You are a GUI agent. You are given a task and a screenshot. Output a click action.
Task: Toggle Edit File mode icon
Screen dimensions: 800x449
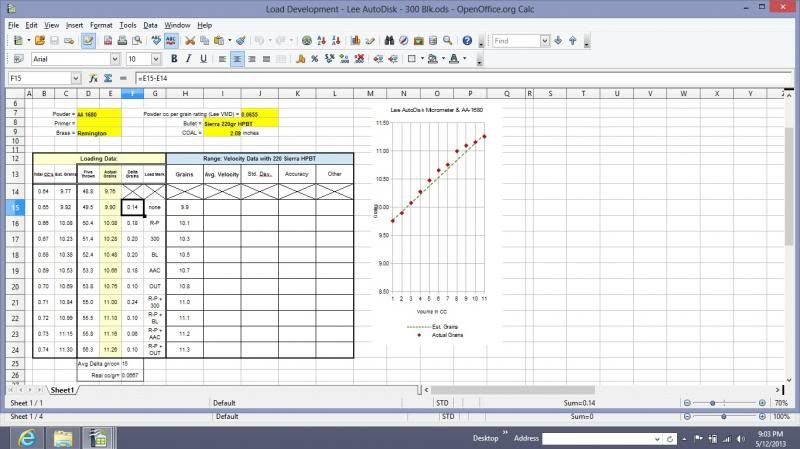click(x=88, y=40)
